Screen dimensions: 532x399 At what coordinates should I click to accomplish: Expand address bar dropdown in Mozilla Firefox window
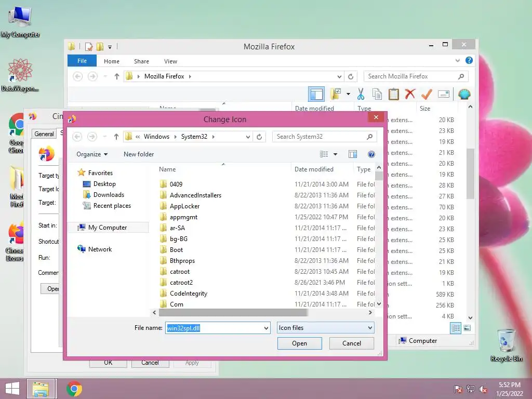(339, 77)
